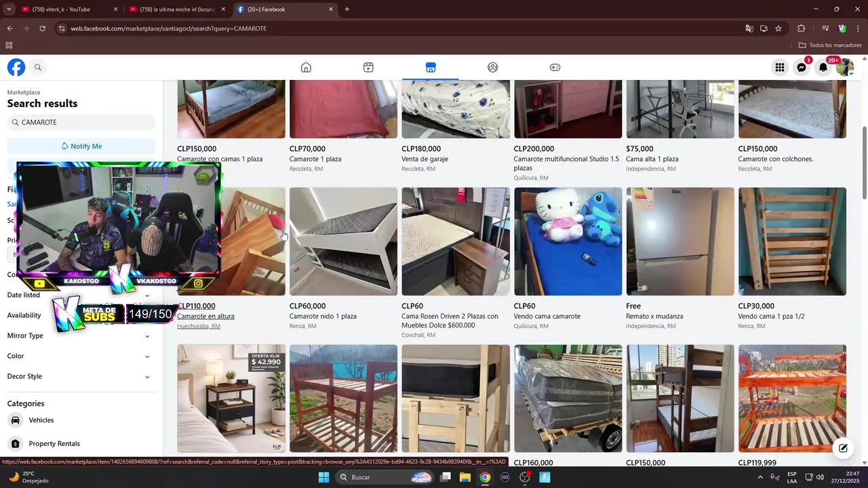This screenshot has height=488, width=868.
Task: Open the Gaming controller icon
Action: [555, 67]
